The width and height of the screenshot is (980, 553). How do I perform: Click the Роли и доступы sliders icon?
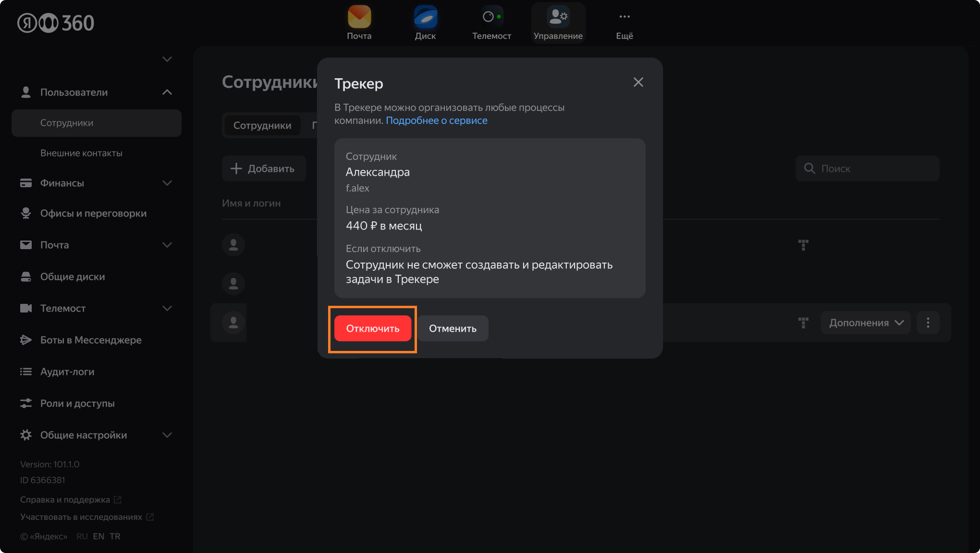[26, 403]
